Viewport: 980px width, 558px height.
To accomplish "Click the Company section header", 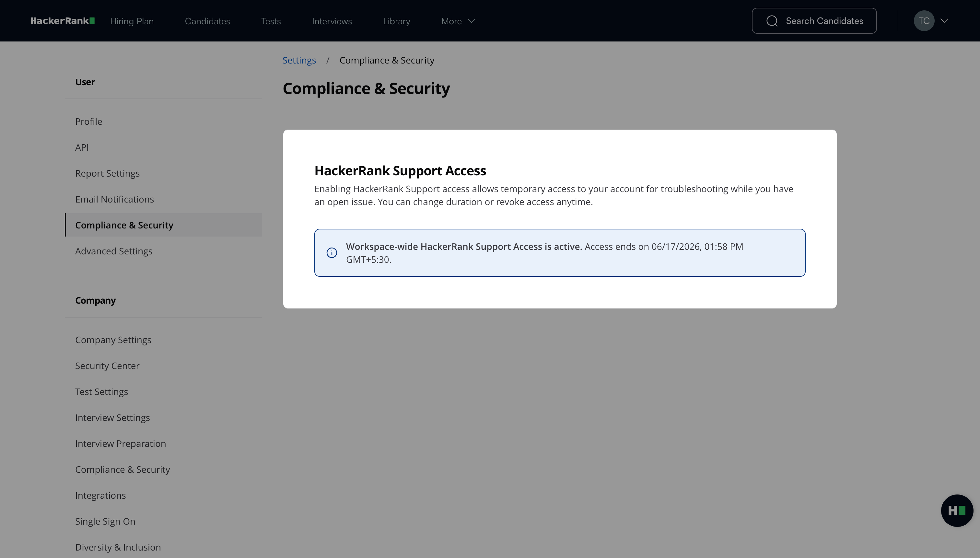I will pyautogui.click(x=95, y=300).
